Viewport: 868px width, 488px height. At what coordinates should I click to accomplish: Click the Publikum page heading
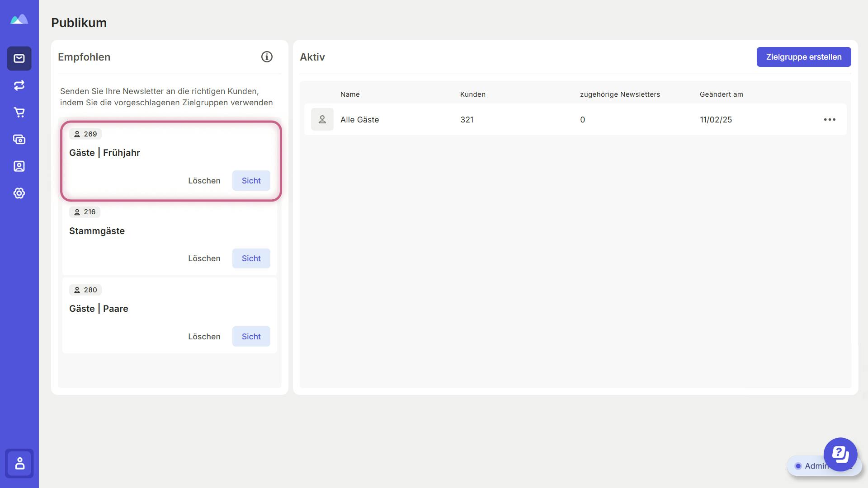tap(79, 23)
